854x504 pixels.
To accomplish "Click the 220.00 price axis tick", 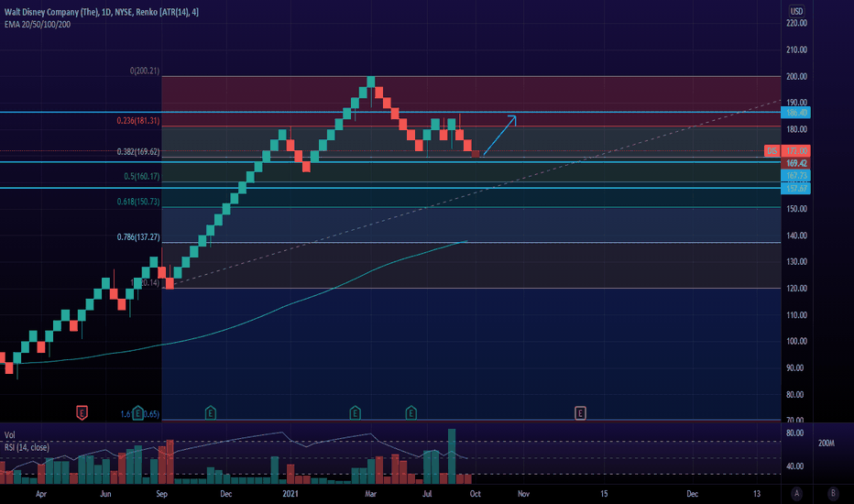I will click(x=796, y=23).
